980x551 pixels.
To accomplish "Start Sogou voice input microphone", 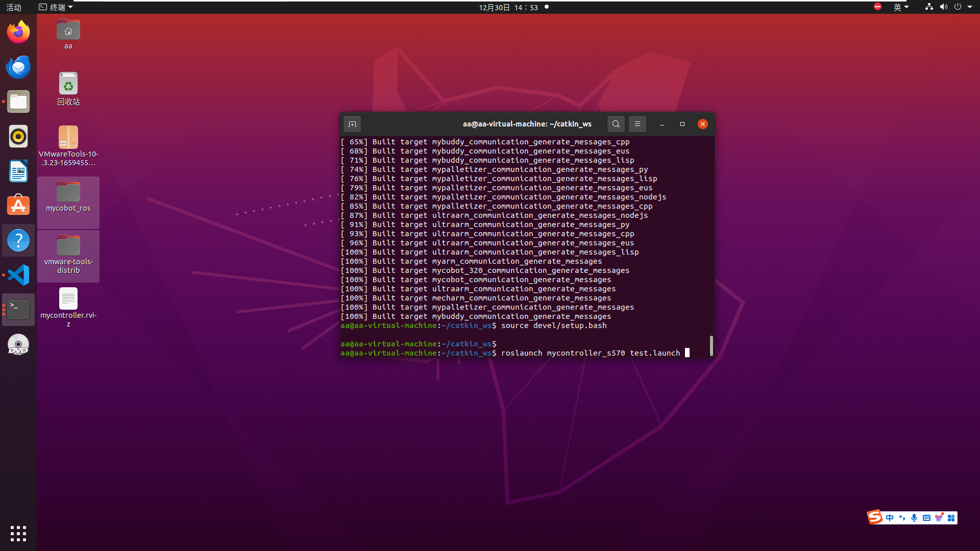I will [914, 518].
